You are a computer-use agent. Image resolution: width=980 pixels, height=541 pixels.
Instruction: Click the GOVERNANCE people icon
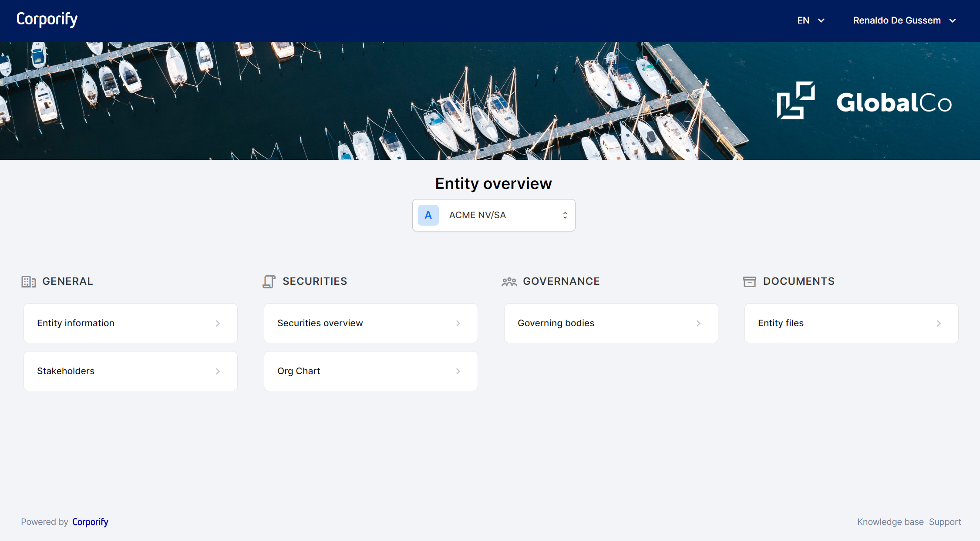[509, 281]
